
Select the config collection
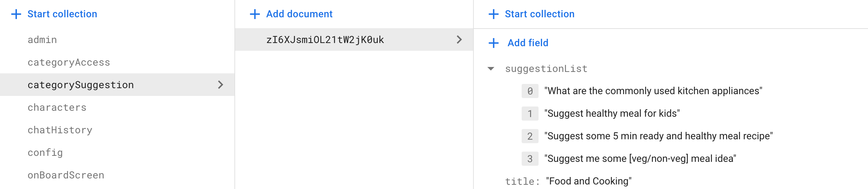pos(45,153)
